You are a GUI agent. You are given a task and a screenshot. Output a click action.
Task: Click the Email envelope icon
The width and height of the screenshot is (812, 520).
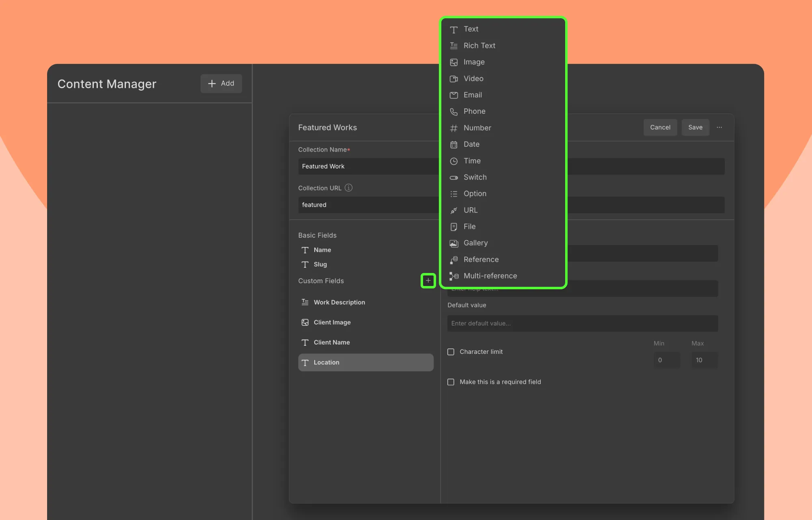tap(454, 95)
